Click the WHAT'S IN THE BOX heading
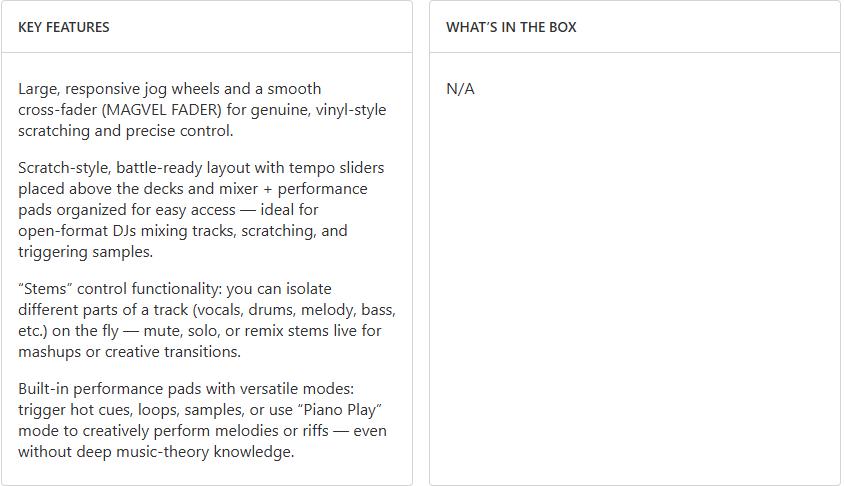Viewport: 844px width, 486px height. (x=511, y=27)
